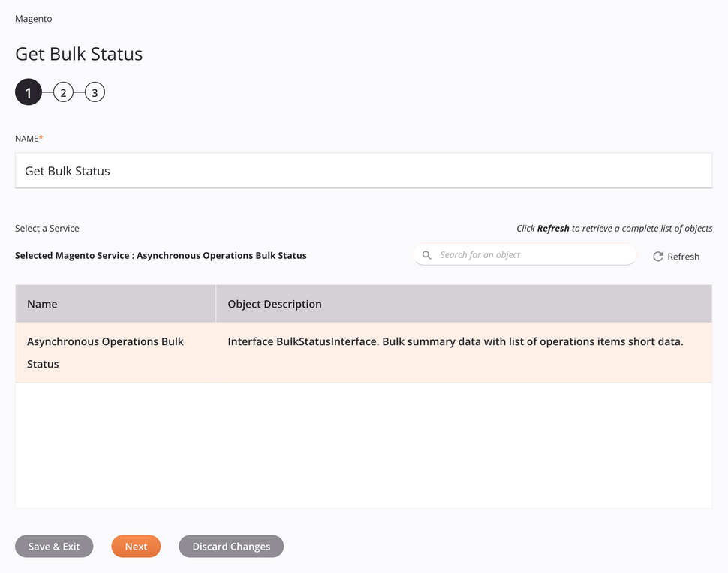Click Discard Changes button
Viewport: 728px width, 573px height.
[231, 547]
